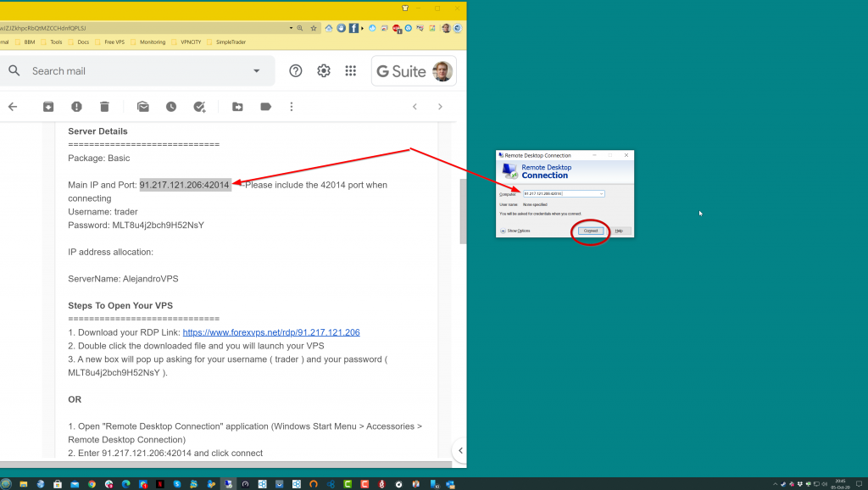Open search options next to Search mail
The image size is (868, 490).
(257, 71)
